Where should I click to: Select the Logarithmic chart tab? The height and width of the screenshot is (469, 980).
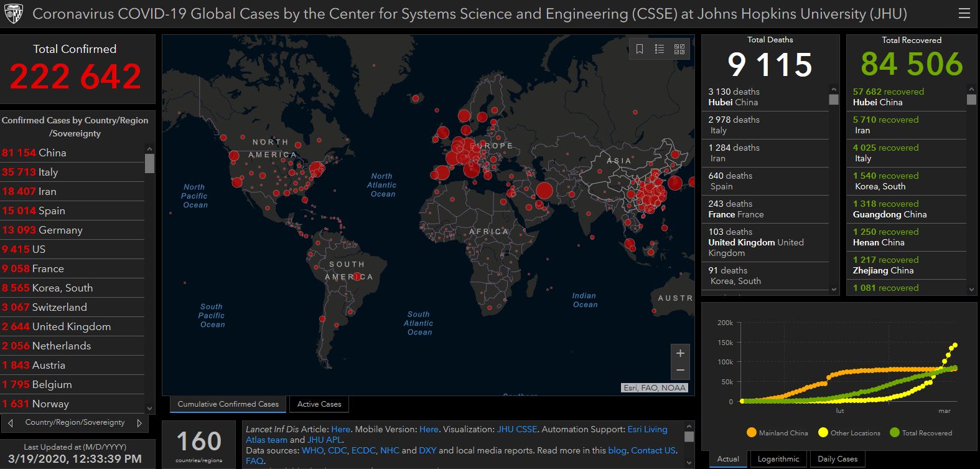[x=778, y=459]
